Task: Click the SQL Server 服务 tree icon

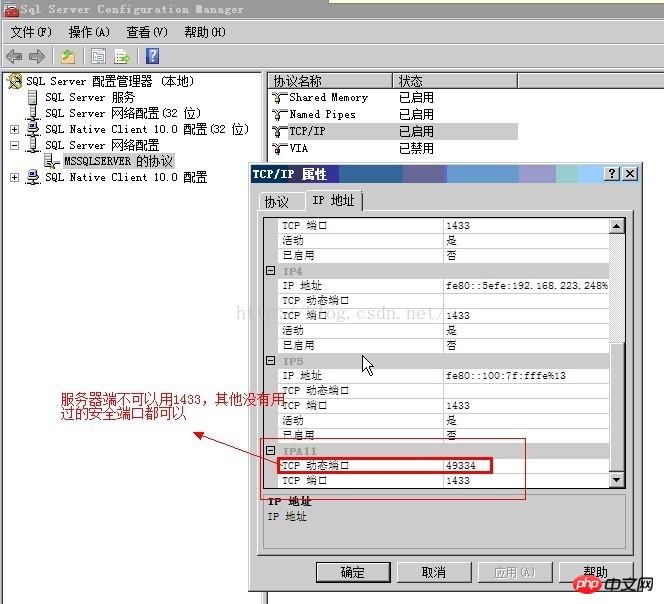Action: pyautogui.click(x=32, y=97)
